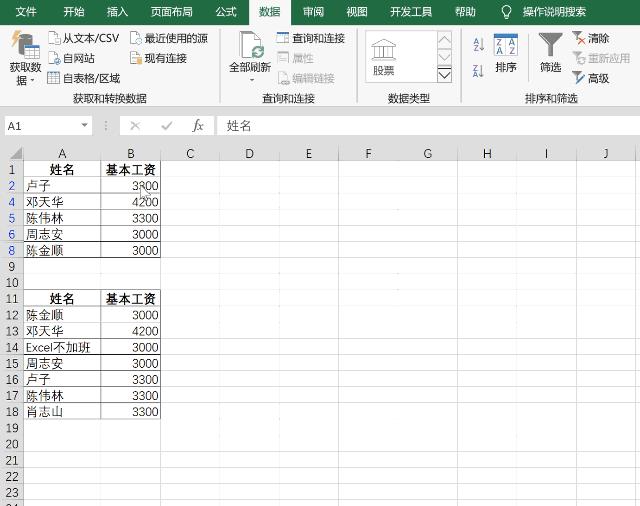This screenshot has width=640, height=506.
Task: Select cell with 邓天华 in row 4
Action: pyautogui.click(x=62, y=202)
